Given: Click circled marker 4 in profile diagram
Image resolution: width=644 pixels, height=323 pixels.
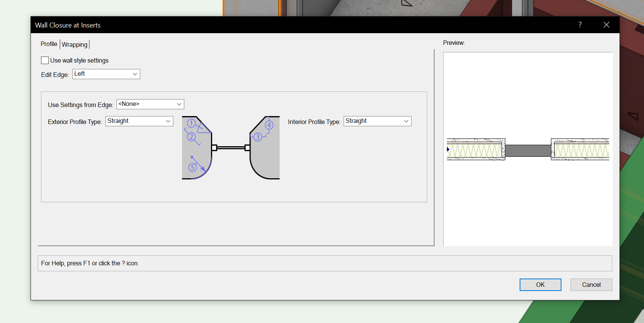Looking at the screenshot, I should (269, 125).
